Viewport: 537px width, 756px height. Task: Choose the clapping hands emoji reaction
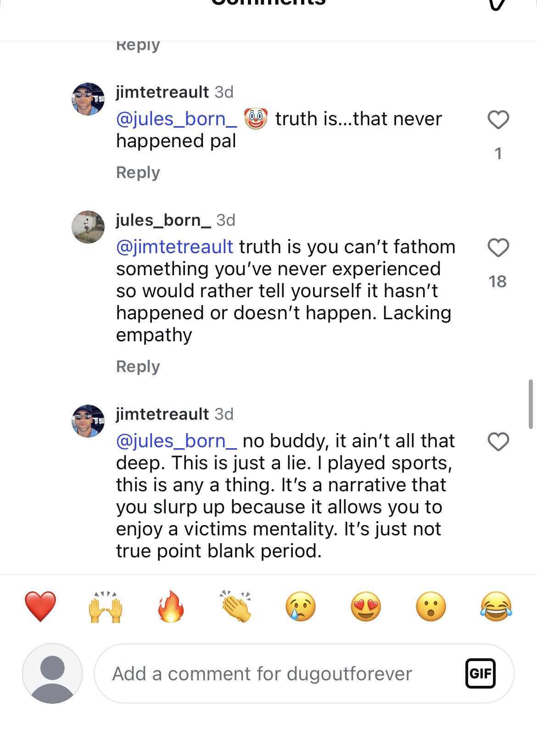236,606
